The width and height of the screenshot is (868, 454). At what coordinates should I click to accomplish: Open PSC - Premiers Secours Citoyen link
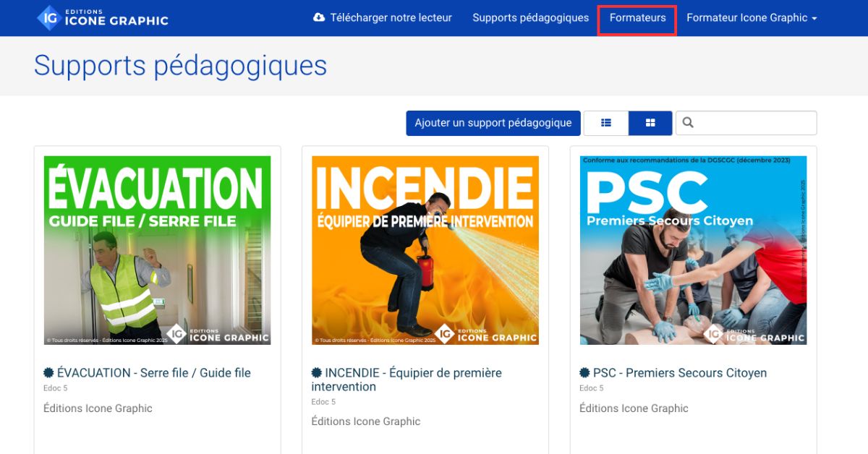(679, 373)
